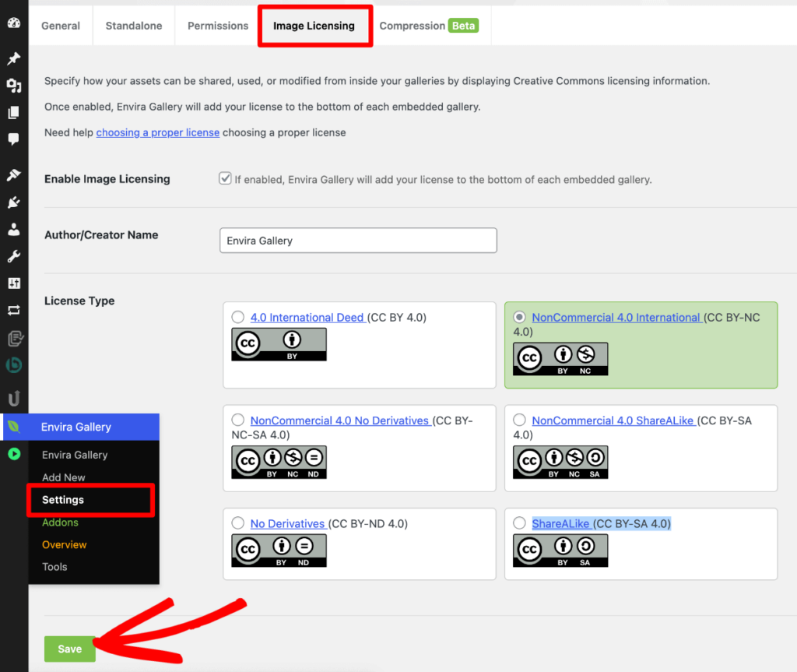Image resolution: width=797 pixels, height=672 pixels.
Task: Open the 4.0 International Deed link
Action: click(x=308, y=318)
